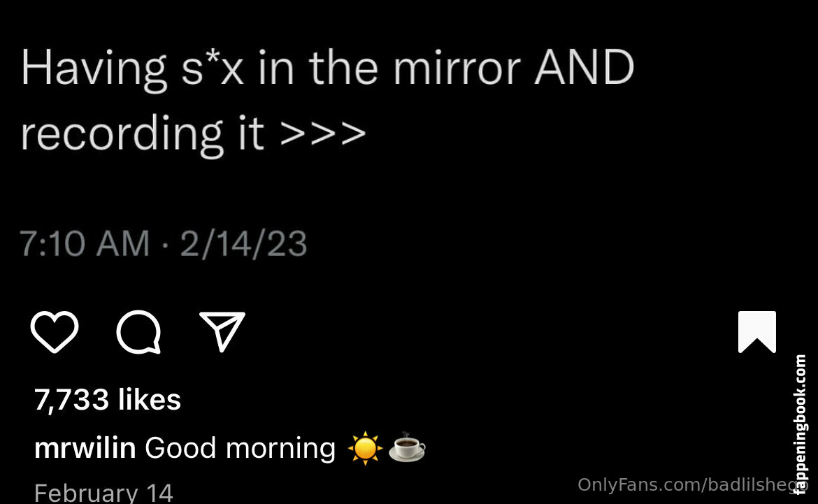The width and height of the screenshot is (818, 504).
Task: Open the mrwilin profile username
Action: (x=85, y=448)
